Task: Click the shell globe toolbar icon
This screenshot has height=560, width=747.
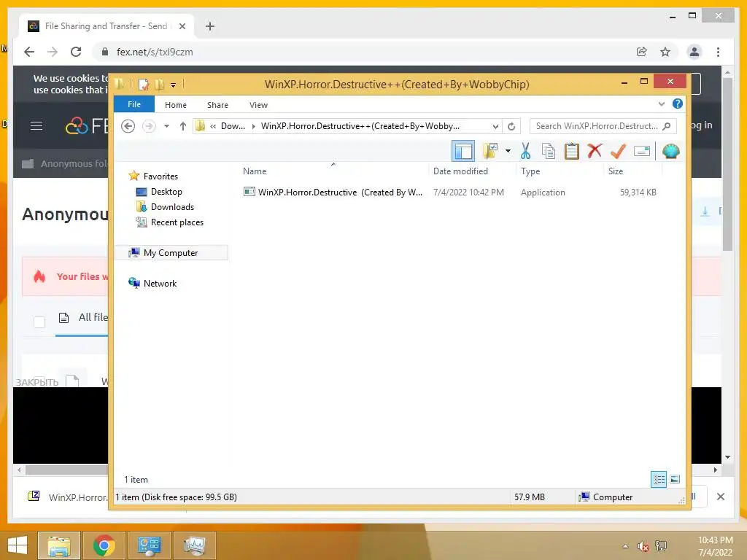Action: [671, 152]
